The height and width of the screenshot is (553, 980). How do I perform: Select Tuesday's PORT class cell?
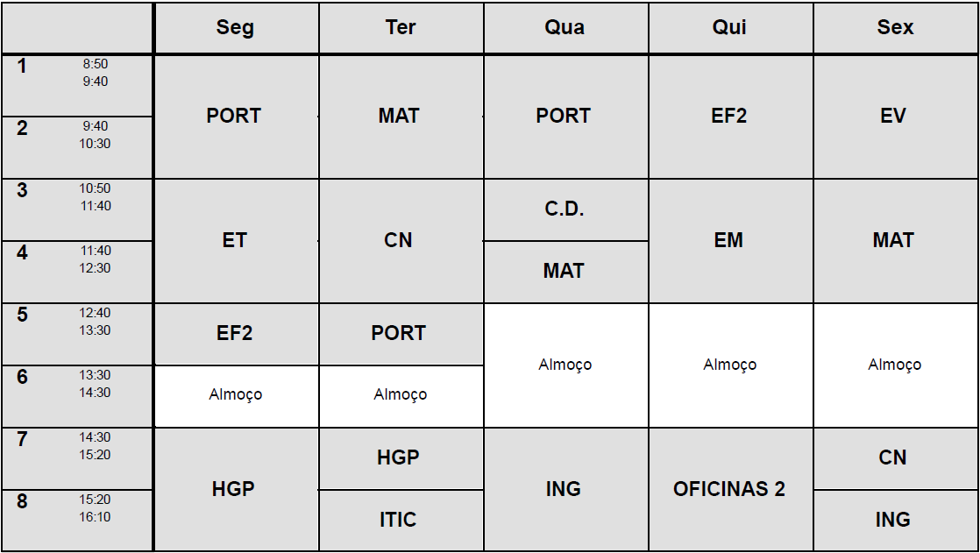[x=399, y=334]
